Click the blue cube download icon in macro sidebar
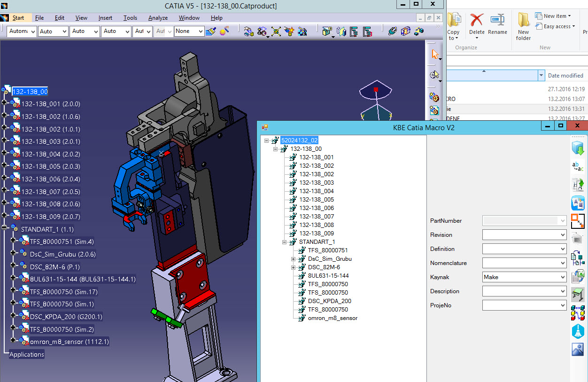588x382 pixels. click(x=578, y=148)
